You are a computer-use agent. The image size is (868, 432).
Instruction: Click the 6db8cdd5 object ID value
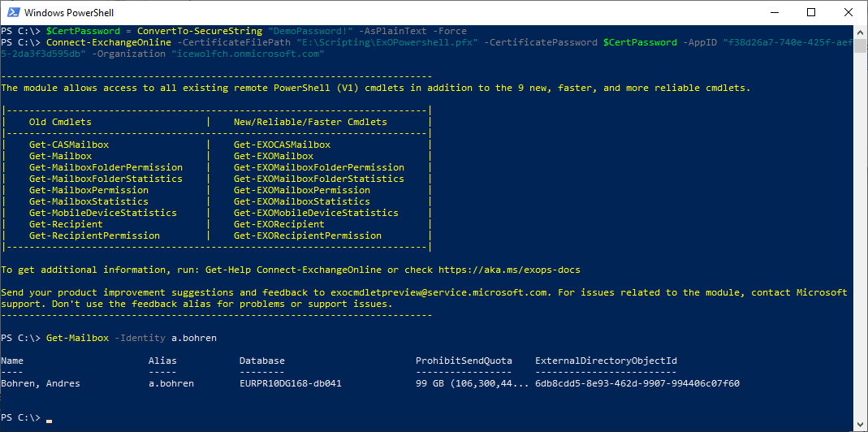637,383
